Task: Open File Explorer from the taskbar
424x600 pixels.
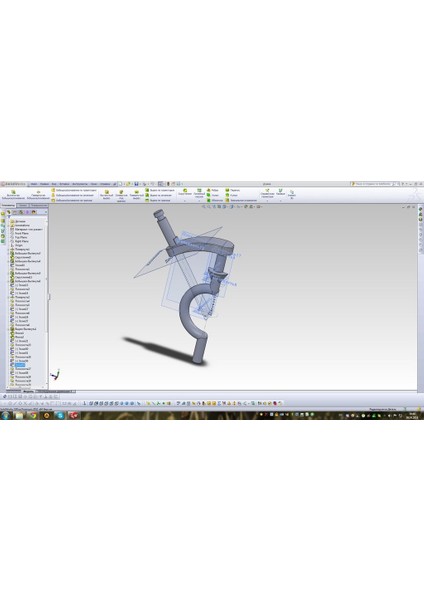Action: 19,415
